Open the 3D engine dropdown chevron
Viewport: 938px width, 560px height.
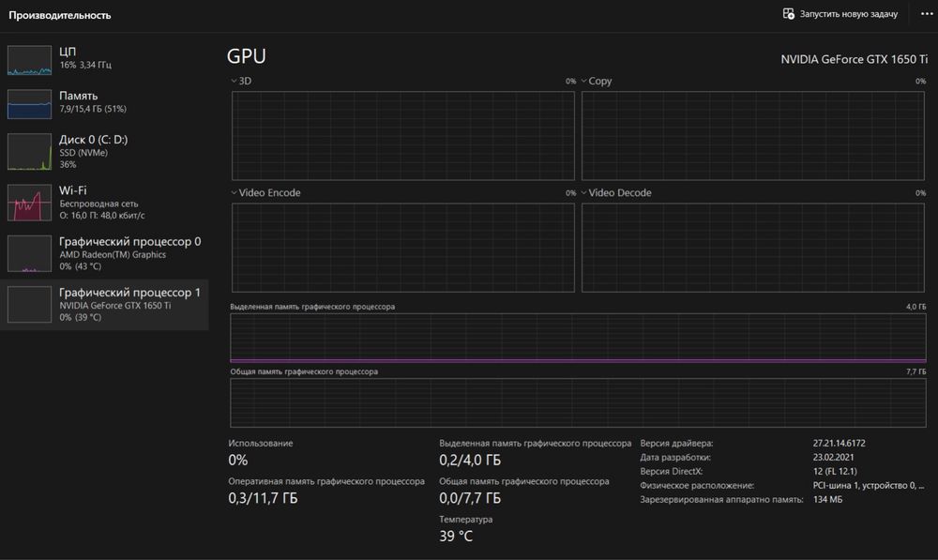[234, 81]
